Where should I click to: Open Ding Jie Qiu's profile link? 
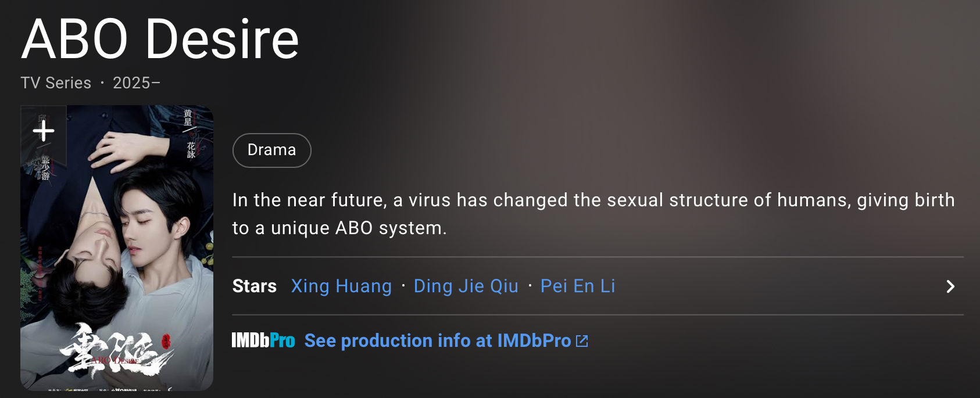pyautogui.click(x=466, y=286)
